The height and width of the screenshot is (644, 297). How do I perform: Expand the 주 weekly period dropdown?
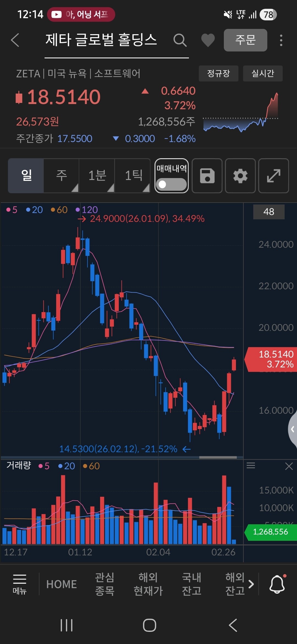(x=61, y=176)
